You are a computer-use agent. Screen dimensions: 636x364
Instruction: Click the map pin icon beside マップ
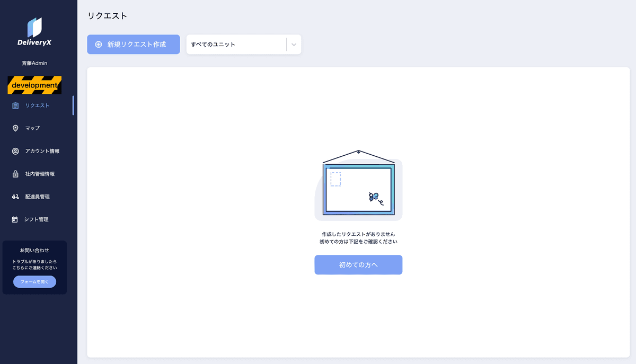pyautogui.click(x=15, y=128)
